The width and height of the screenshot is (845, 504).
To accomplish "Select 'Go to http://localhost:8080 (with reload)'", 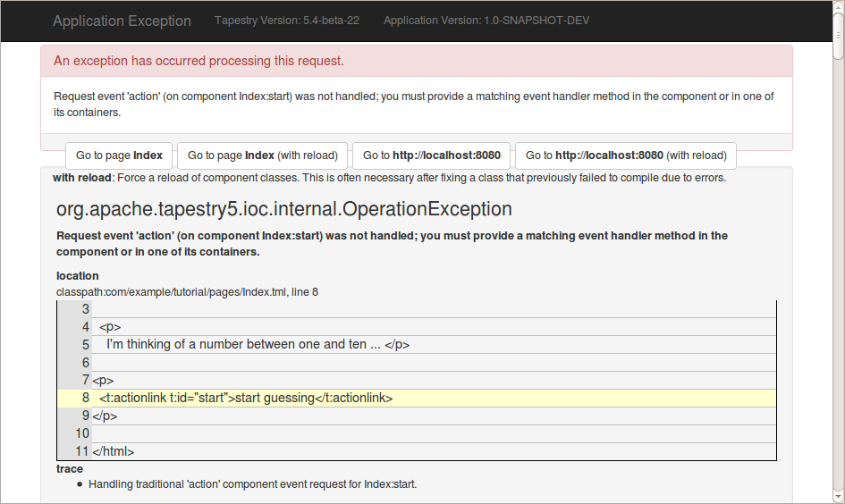I will [625, 155].
